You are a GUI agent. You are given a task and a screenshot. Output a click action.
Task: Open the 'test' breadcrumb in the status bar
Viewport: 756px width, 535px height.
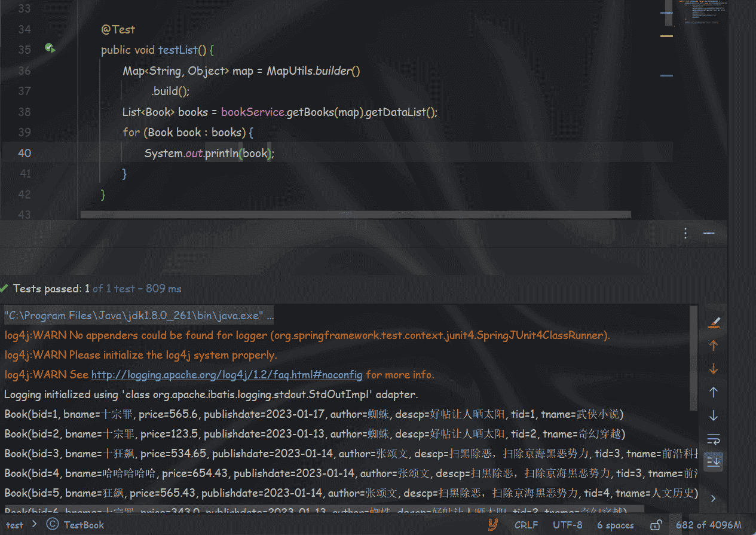15,525
